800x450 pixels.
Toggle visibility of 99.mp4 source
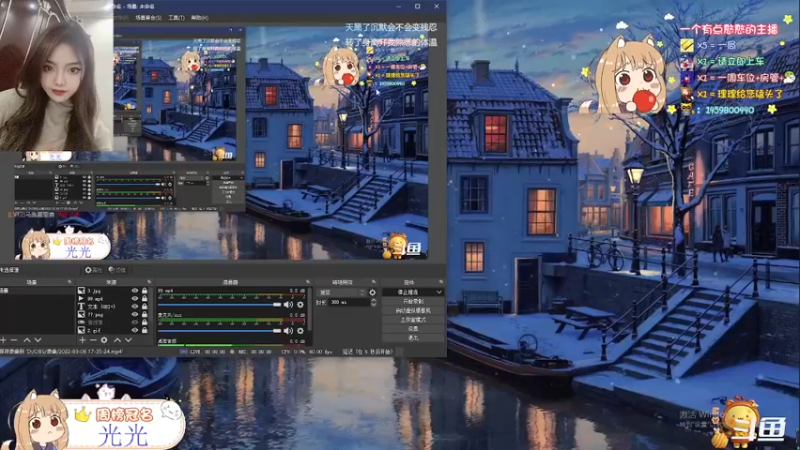click(x=135, y=298)
